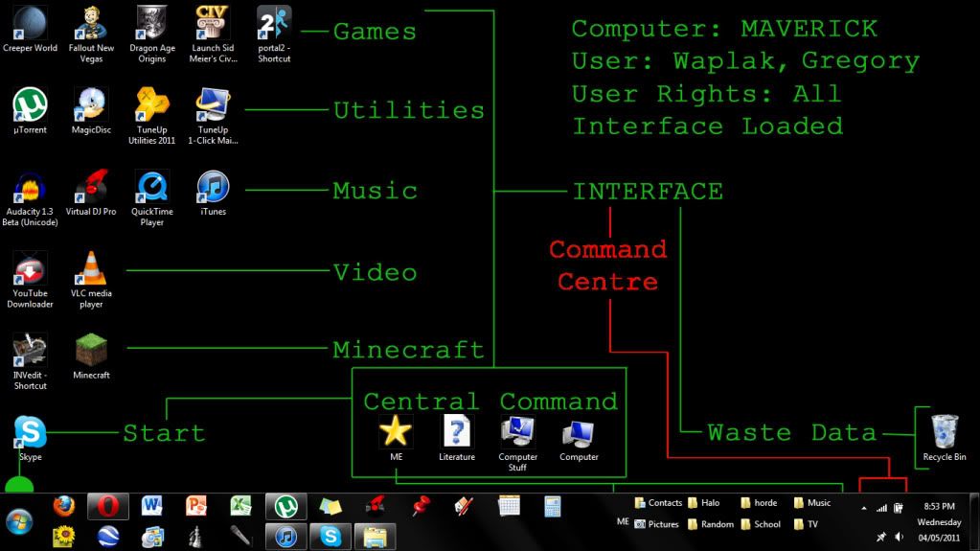
Task: Open the School folder in the ME toolbar
Action: tap(761, 524)
